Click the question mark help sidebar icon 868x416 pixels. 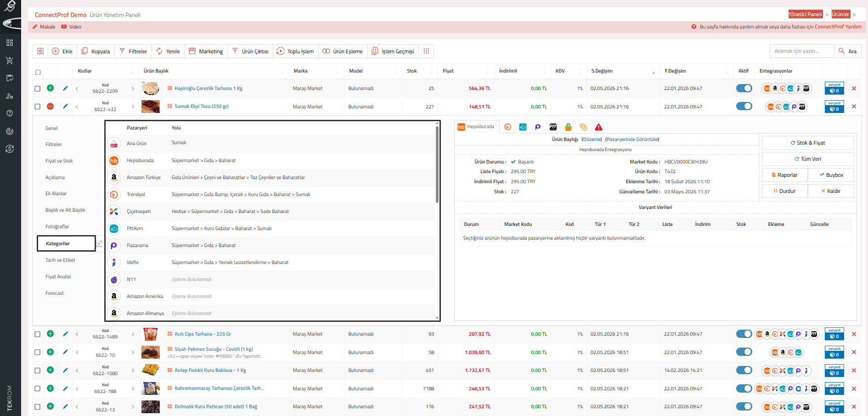point(10,113)
